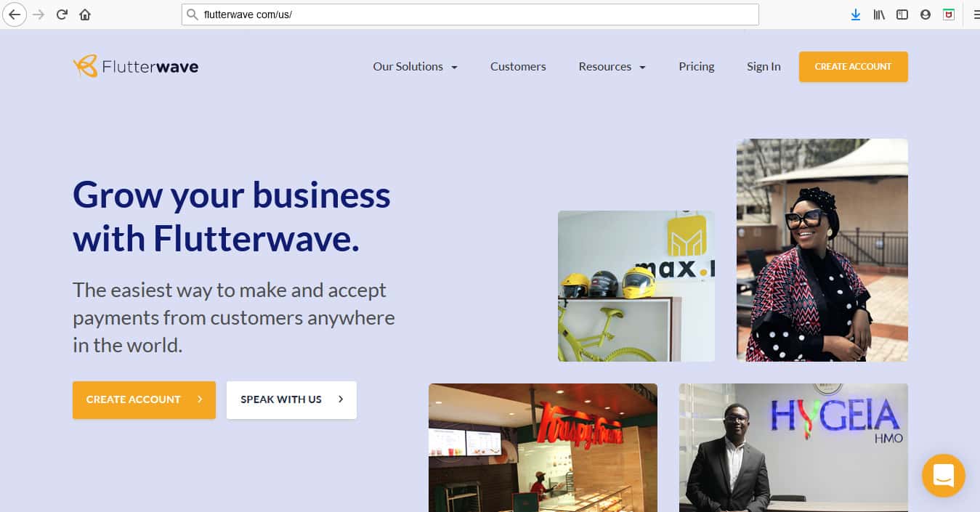
Task: Click the hero Create Account button
Action: point(144,400)
